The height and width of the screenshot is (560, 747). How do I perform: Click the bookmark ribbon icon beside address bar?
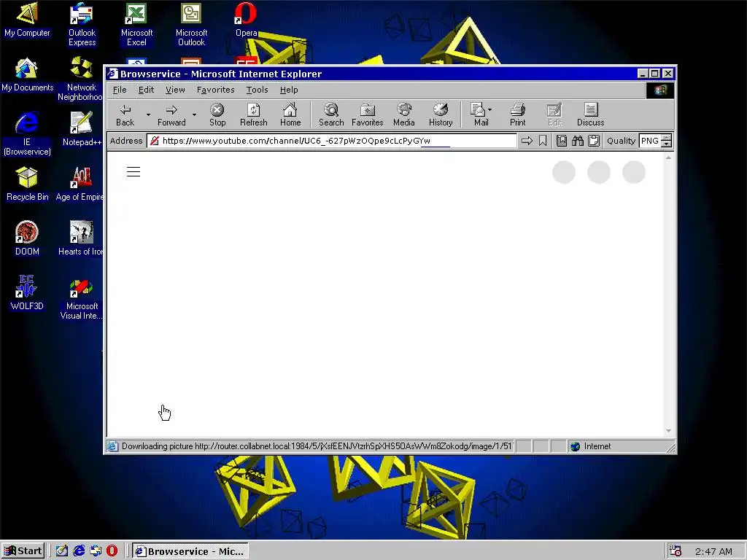(x=543, y=141)
